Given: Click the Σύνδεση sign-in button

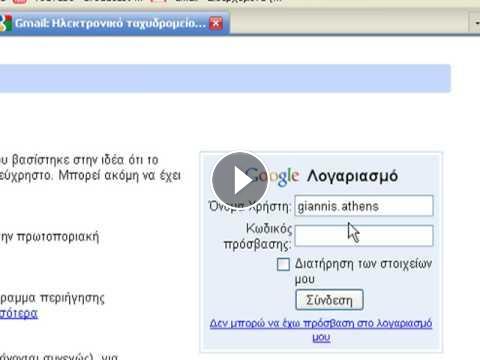Looking at the screenshot, I should coord(329,300).
